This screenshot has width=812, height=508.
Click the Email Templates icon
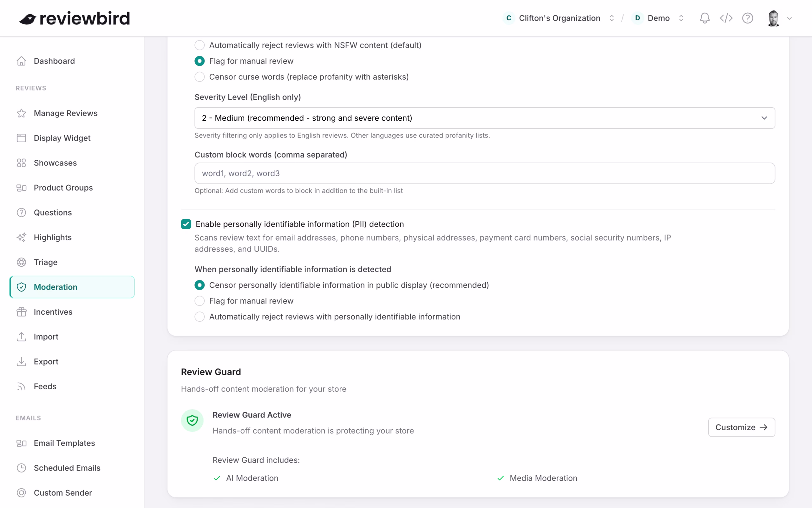[x=22, y=444]
